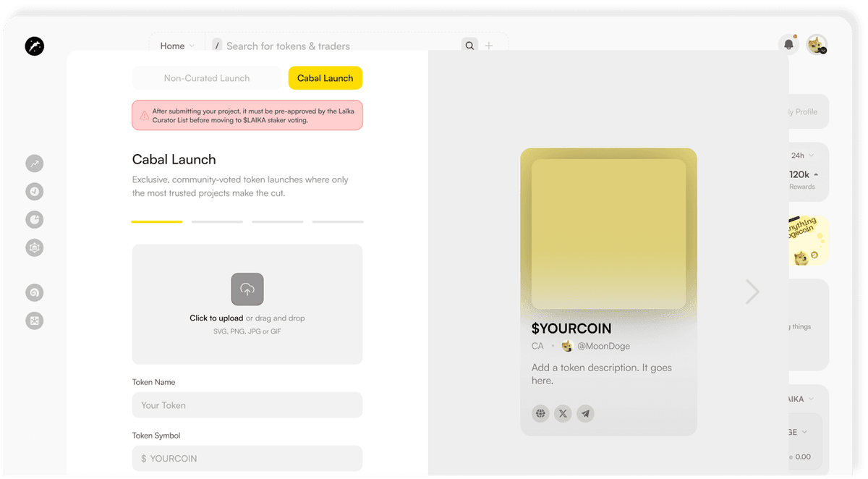Click the spiral swirl sidebar icon
The image size is (868, 479).
(x=35, y=292)
